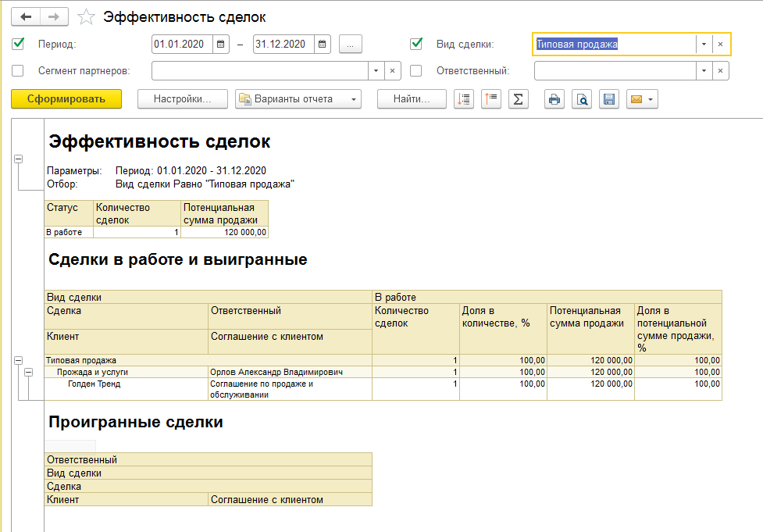763x532 pixels.
Task: Print the report using printer icon
Action: click(x=554, y=99)
